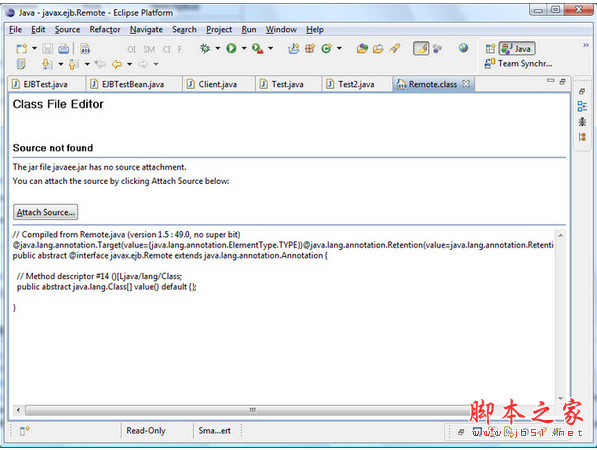Click the binary file toolbar icon
This screenshot has width=597, height=450.
(85, 49)
